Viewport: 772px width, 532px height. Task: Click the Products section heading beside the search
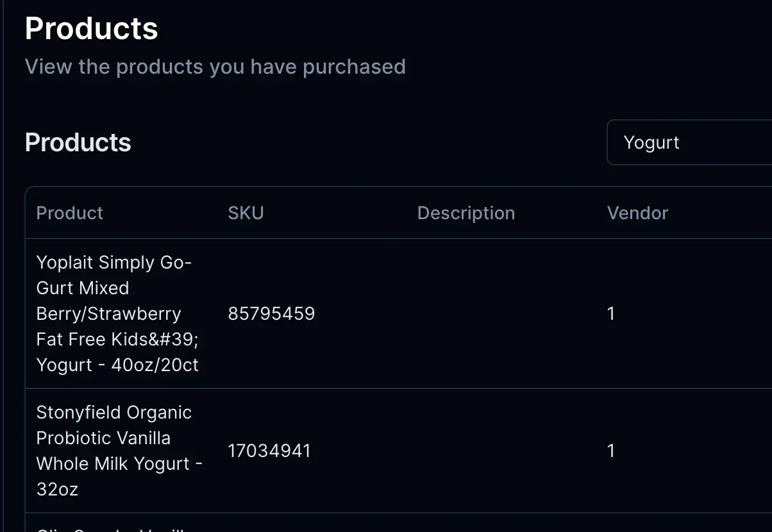(x=78, y=142)
